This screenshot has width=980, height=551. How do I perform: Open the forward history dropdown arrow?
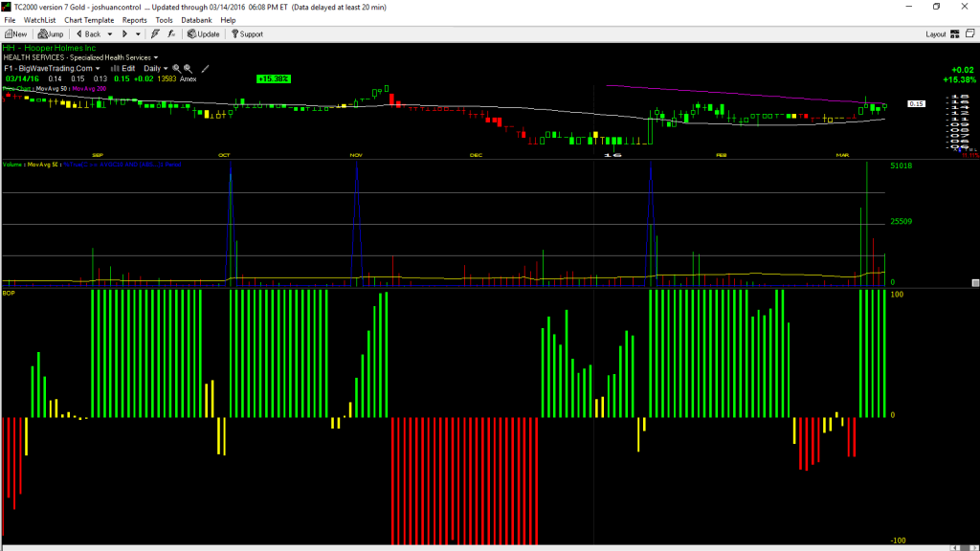(138, 34)
